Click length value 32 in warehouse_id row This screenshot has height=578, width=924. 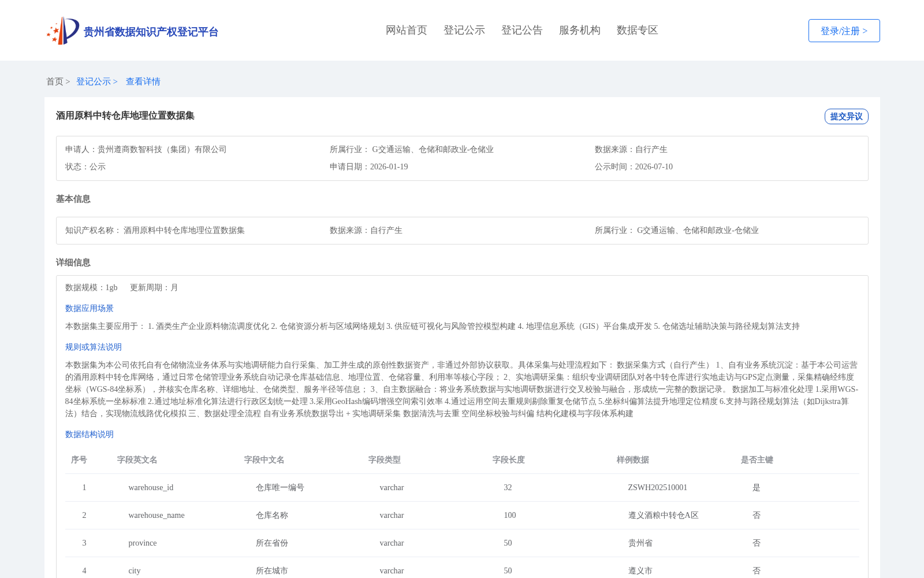pyautogui.click(x=508, y=487)
